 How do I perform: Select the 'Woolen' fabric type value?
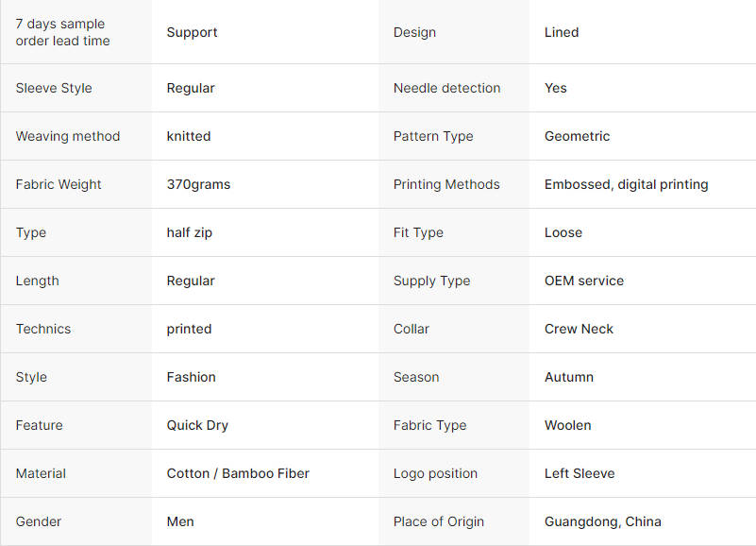point(567,425)
